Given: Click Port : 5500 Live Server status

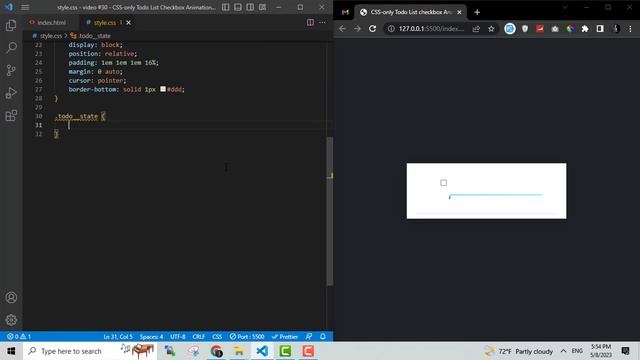Looking at the screenshot, I should tap(247, 337).
